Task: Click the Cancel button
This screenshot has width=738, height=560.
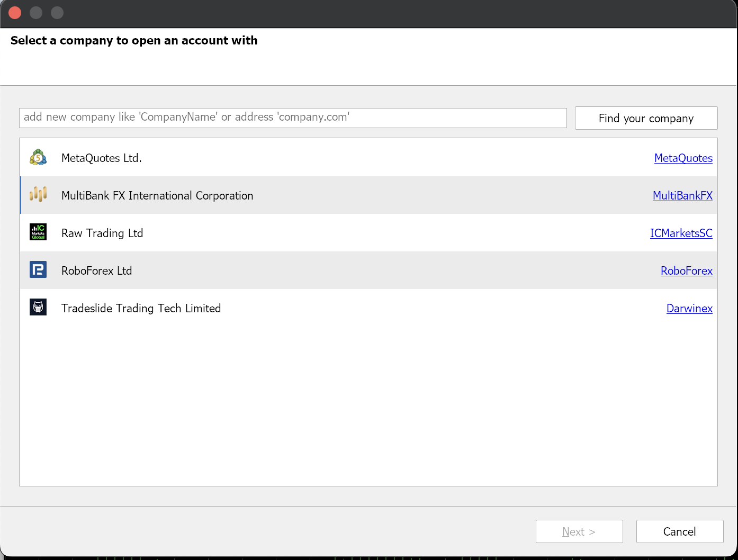Action: (679, 531)
